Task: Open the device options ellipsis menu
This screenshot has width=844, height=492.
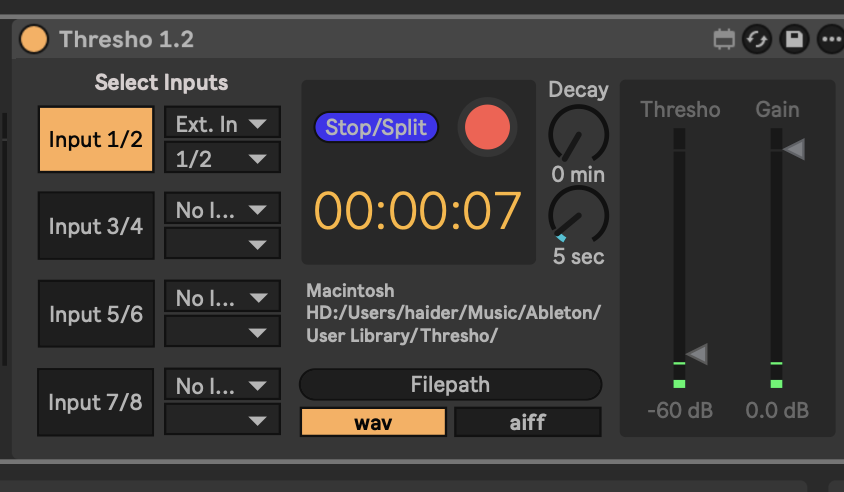Action: coord(830,40)
